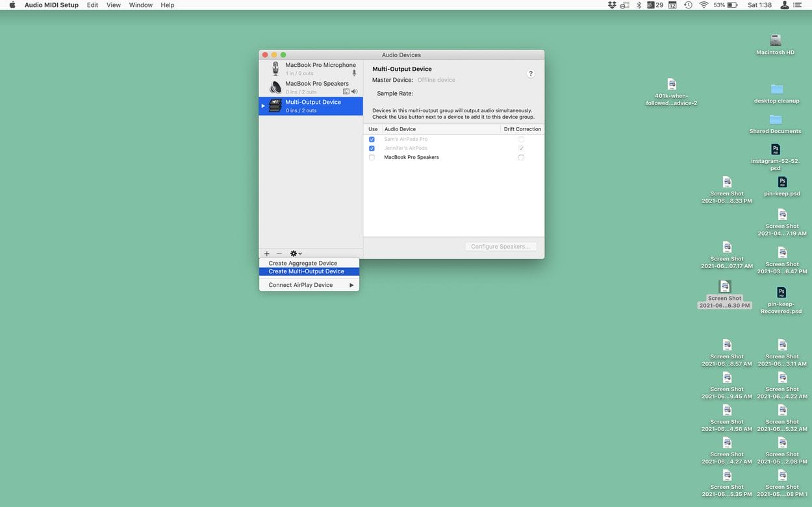Enable Use for MacBook Pro Speakers
Image resolution: width=812 pixels, height=507 pixels.
click(372, 158)
